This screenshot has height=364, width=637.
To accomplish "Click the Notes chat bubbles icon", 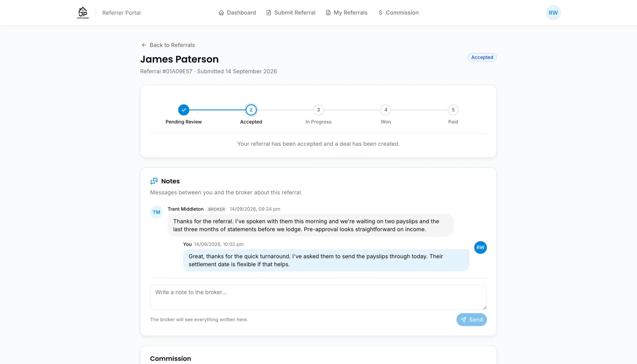I will (154, 181).
